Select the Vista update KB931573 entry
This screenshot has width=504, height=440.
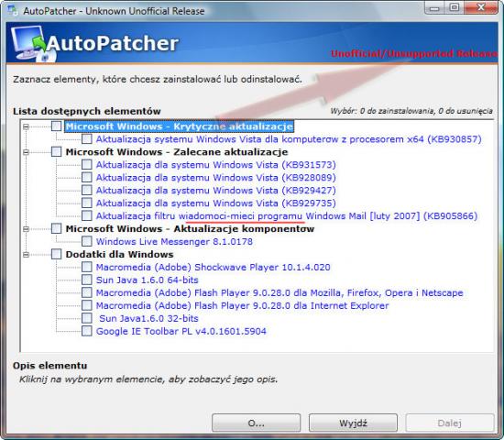pos(216,164)
